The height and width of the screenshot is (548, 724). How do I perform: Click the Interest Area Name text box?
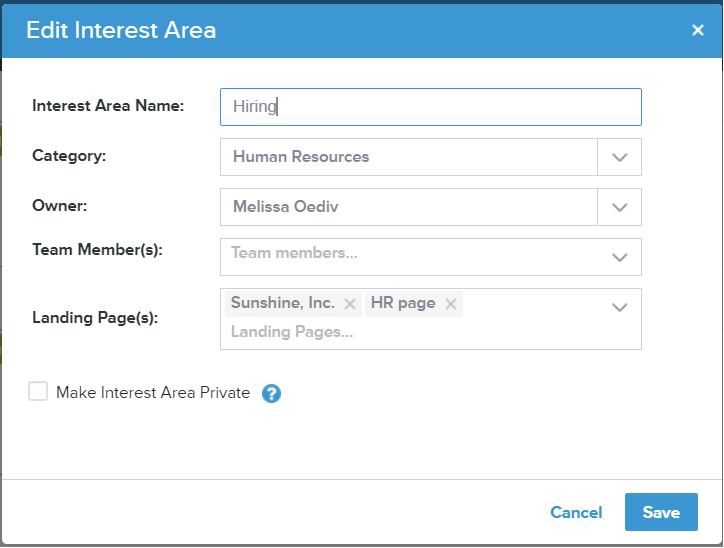(x=430, y=107)
